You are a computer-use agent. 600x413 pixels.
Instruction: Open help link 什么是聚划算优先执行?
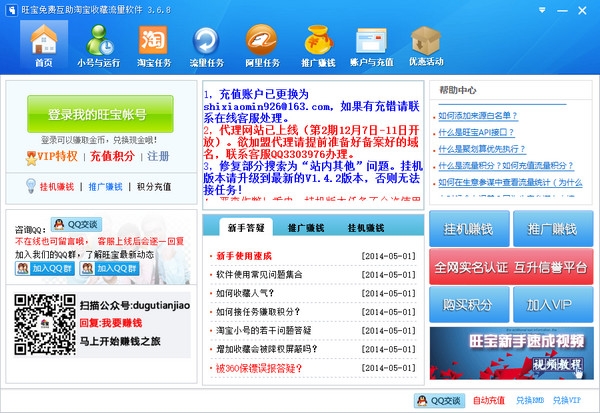point(482,149)
